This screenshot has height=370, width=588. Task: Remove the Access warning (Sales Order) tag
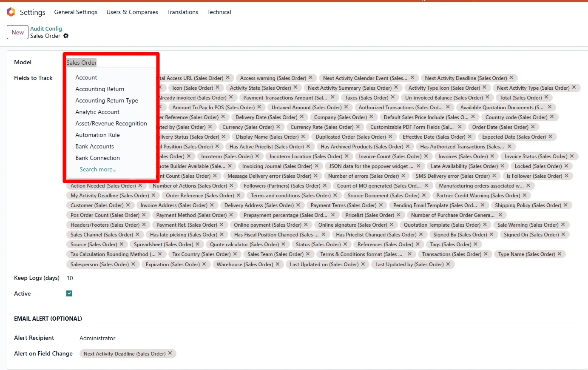pyautogui.click(x=311, y=78)
